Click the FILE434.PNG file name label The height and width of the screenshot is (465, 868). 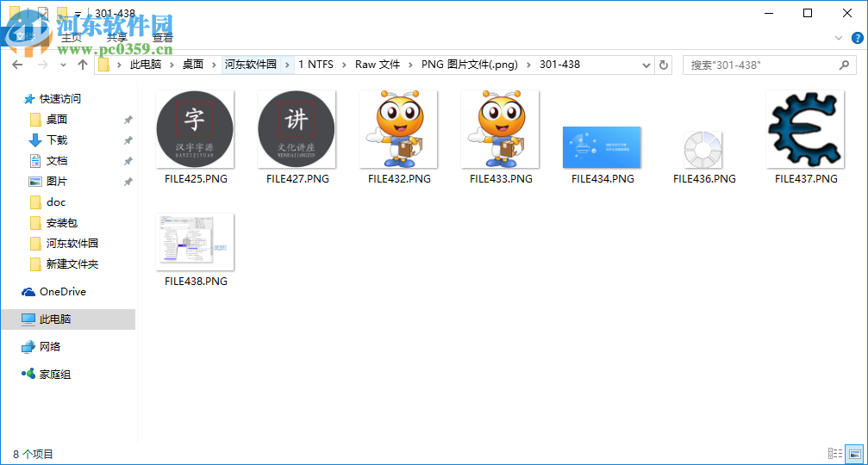[x=603, y=179]
